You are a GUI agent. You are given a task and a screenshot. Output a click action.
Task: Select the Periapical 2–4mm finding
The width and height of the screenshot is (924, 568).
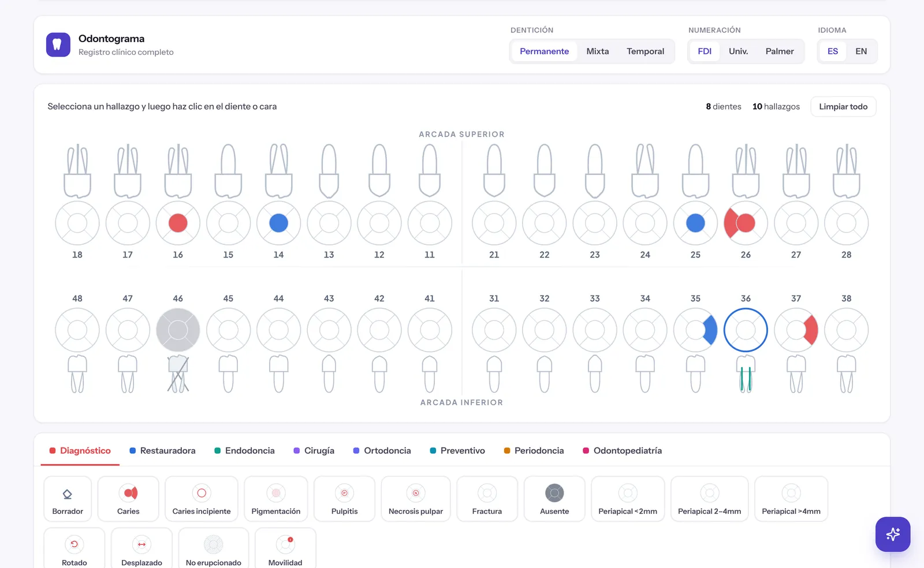[x=710, y=499]
